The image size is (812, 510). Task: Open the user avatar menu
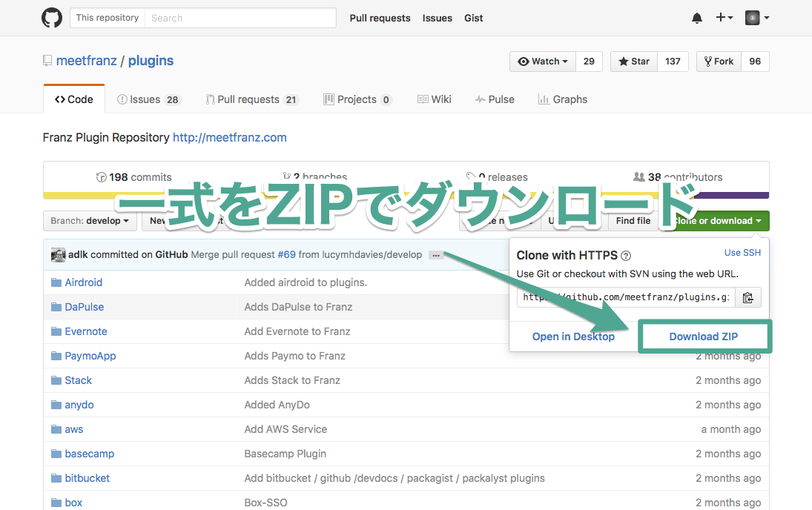click(756, 18)
